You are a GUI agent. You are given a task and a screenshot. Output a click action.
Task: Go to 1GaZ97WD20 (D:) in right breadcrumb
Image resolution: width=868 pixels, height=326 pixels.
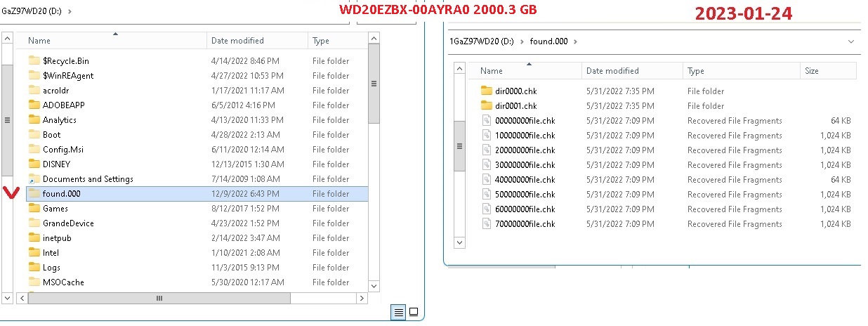(483, 41)
